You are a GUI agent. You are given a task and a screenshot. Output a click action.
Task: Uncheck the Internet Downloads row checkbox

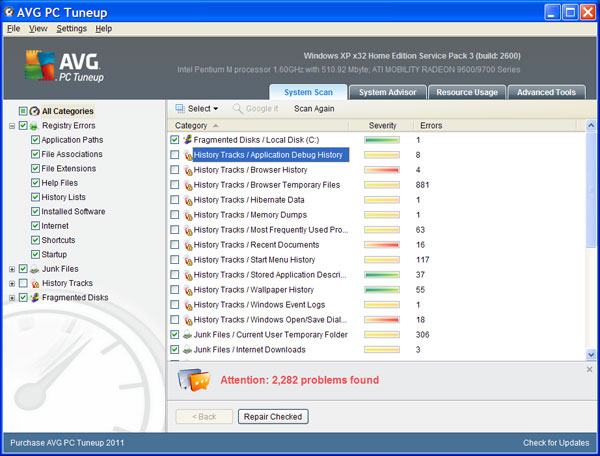pos(174,349)
